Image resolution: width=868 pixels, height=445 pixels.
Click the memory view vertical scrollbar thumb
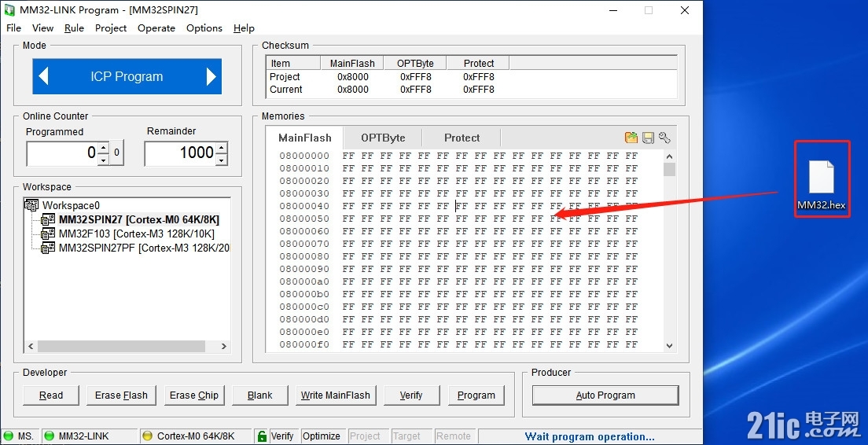(x=669, y=169)
